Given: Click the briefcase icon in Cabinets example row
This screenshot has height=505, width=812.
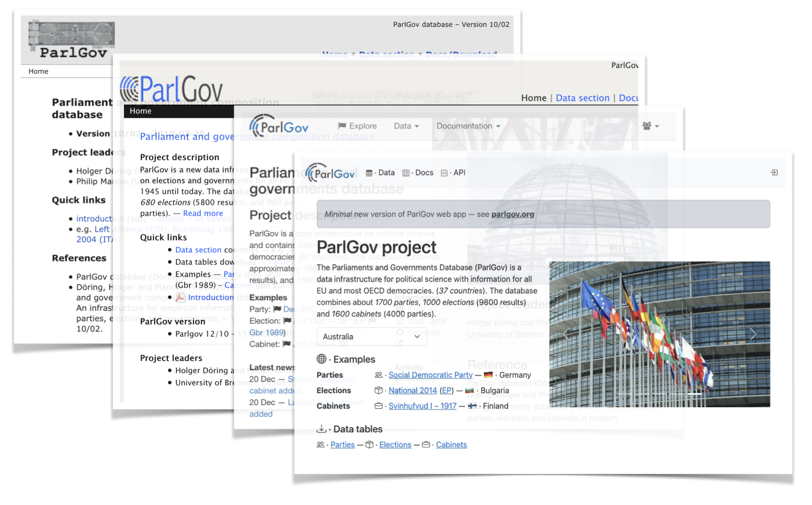Looking at the screenshot, I should tap(379, 406).
